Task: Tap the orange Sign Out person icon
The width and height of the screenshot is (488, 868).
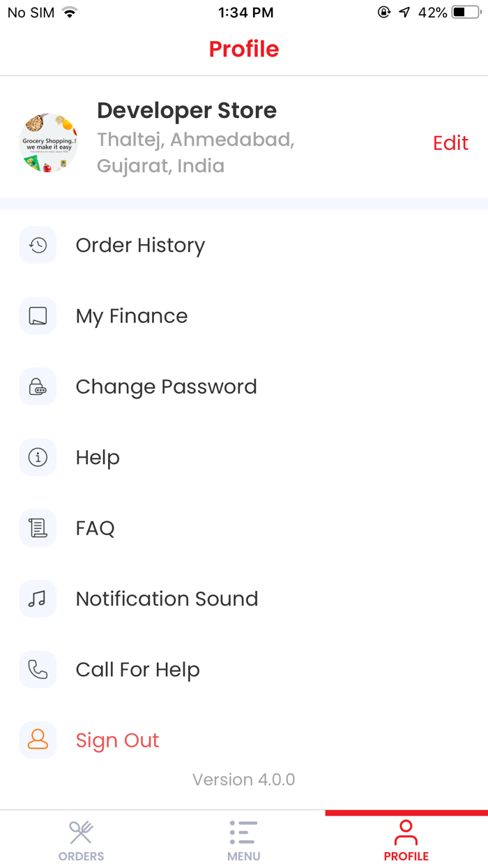Action: pos(38,740)
